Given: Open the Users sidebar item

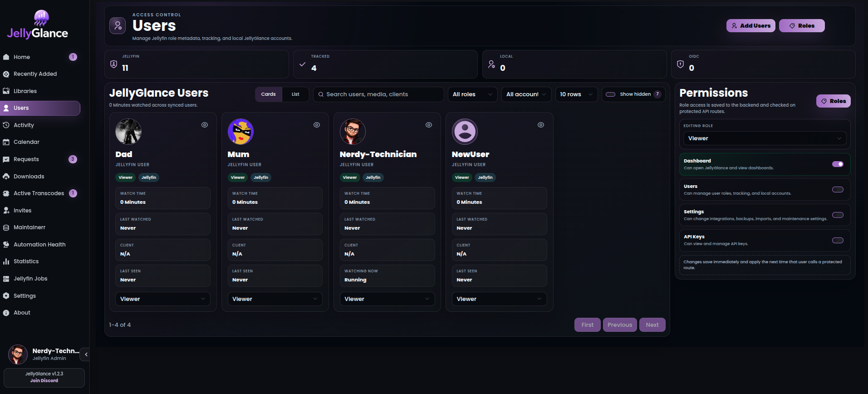Looking at the screenshot, I should click(x=40, y=108).
